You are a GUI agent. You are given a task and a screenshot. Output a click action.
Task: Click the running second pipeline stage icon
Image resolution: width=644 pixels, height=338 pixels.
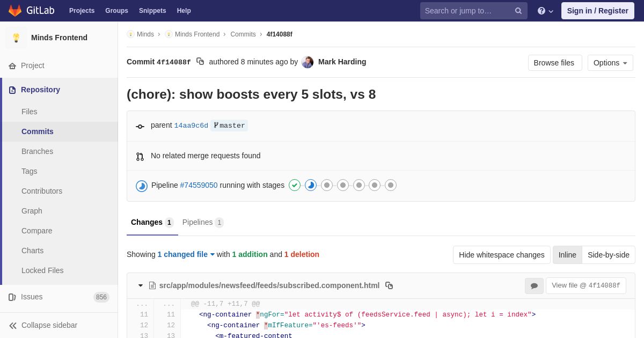coord(311,185)
